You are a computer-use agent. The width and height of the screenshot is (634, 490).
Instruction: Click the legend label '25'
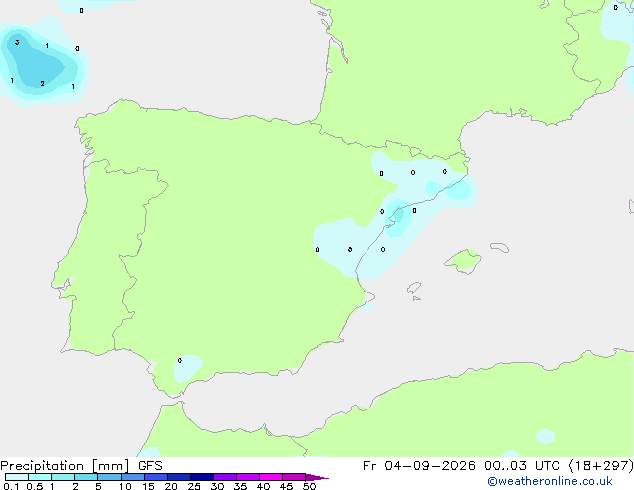(194, 486)
